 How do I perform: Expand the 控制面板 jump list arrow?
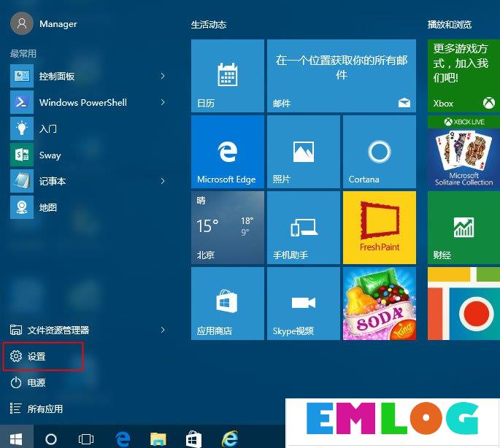tap(163, 76)
